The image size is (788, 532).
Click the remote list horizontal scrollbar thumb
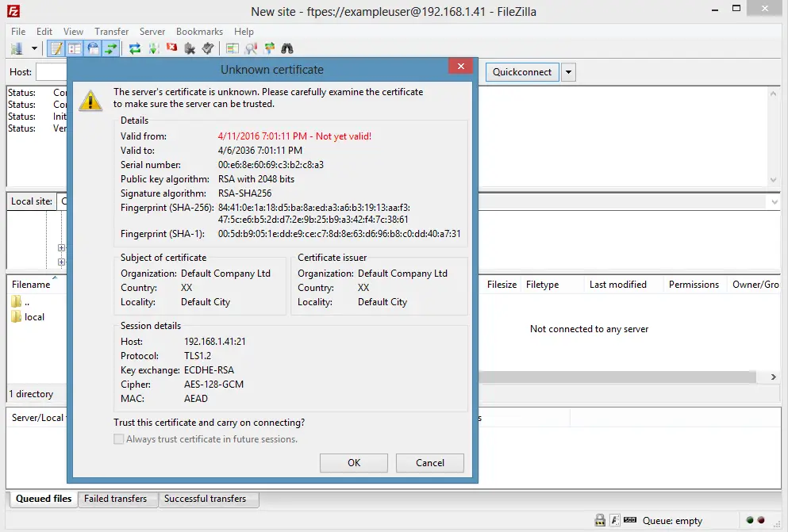(617, 377)
